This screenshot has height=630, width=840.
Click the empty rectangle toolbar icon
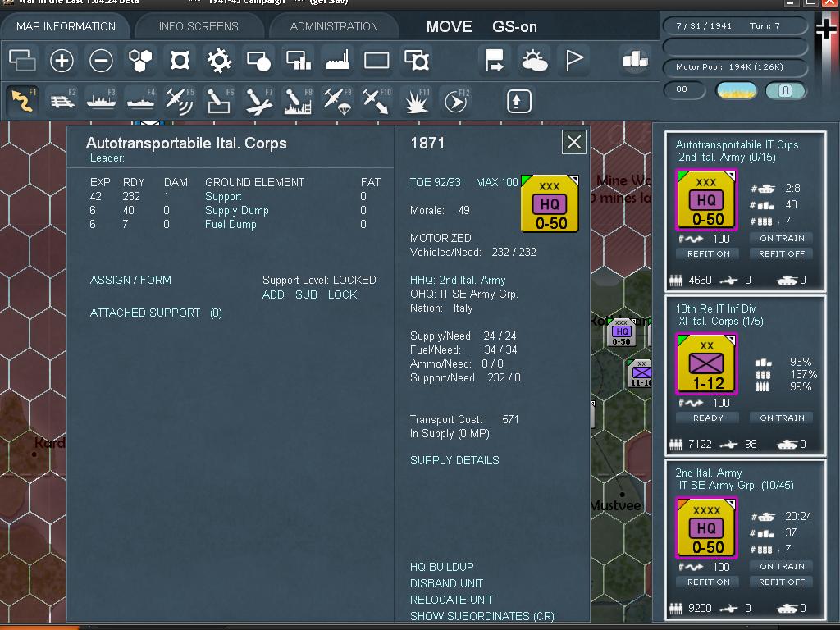(377, 60)
